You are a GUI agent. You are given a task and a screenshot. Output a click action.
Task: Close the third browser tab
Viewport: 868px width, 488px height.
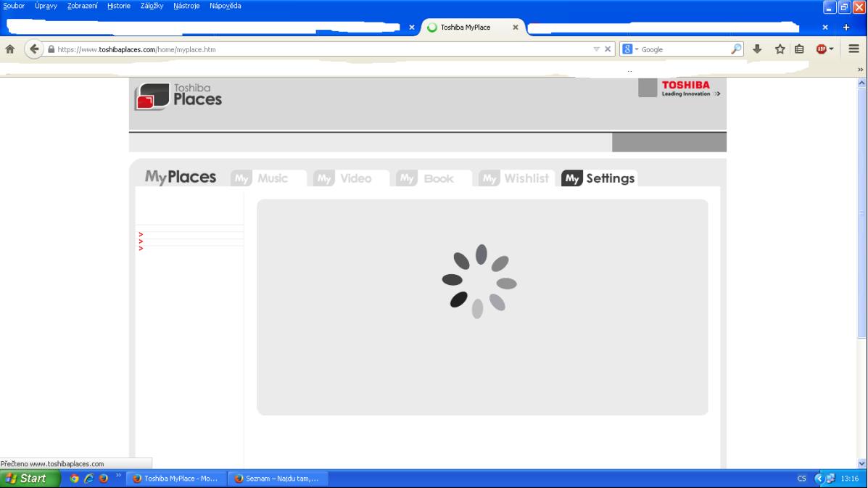(825, 27)
